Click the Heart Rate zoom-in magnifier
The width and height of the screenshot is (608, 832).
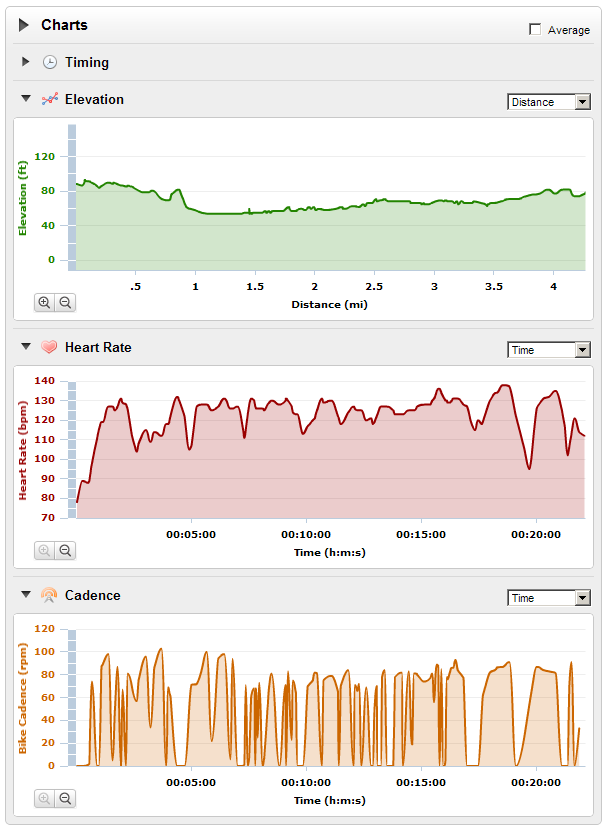(x=44, y=550)
